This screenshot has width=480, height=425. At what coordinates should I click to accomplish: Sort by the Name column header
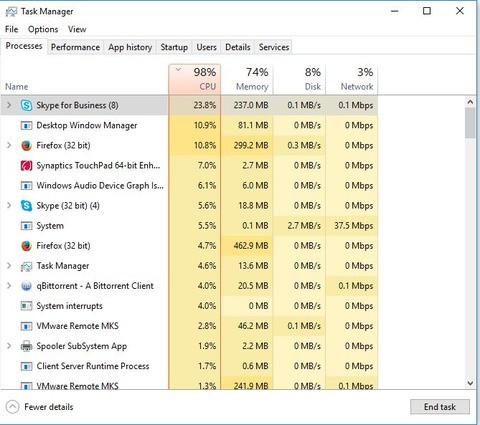tap(17, 87)
